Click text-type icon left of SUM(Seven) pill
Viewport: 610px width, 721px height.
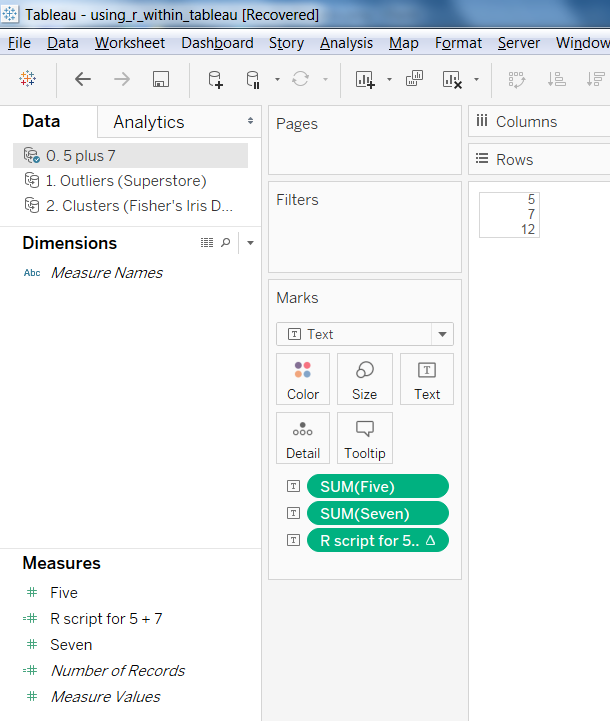(x=293, y=513)
